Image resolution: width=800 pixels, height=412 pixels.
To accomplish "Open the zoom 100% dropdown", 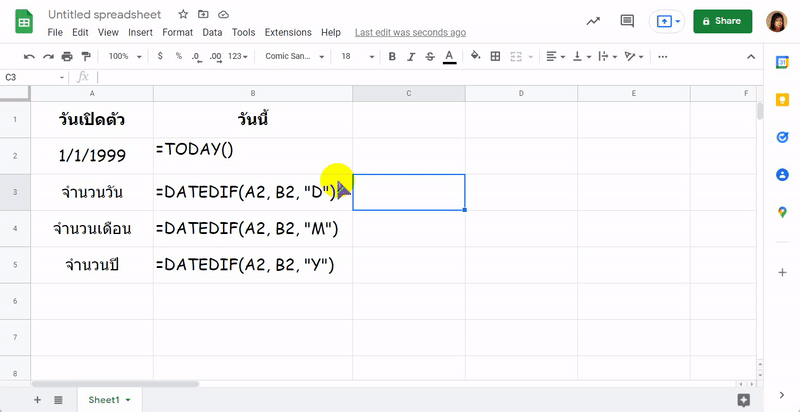I will tap(125, 57).
